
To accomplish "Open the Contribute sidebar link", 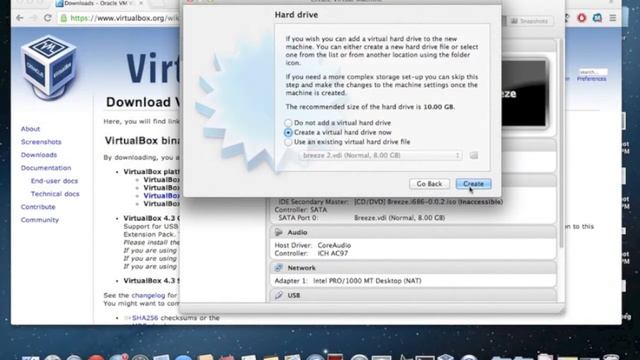I will pyautogui.click(x=38, y=207).
